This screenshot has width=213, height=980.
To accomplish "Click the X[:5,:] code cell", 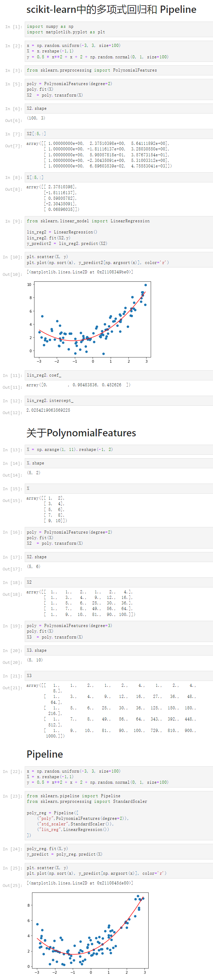I will (x=118, y=177).
